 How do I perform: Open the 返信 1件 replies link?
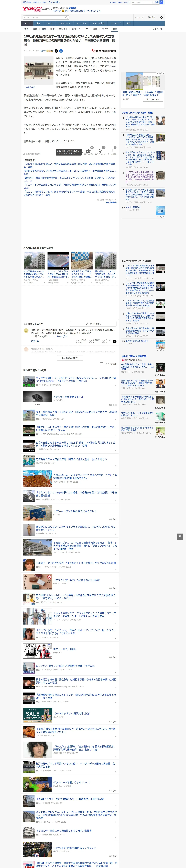click(35, 341)
